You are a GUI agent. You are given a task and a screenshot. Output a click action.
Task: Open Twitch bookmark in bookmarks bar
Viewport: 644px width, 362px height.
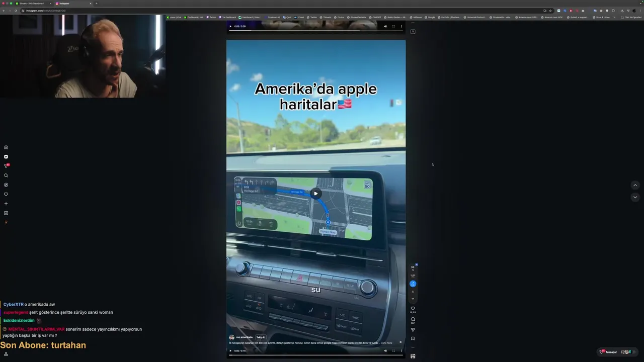pyautogui.click(x=211, y=17)
